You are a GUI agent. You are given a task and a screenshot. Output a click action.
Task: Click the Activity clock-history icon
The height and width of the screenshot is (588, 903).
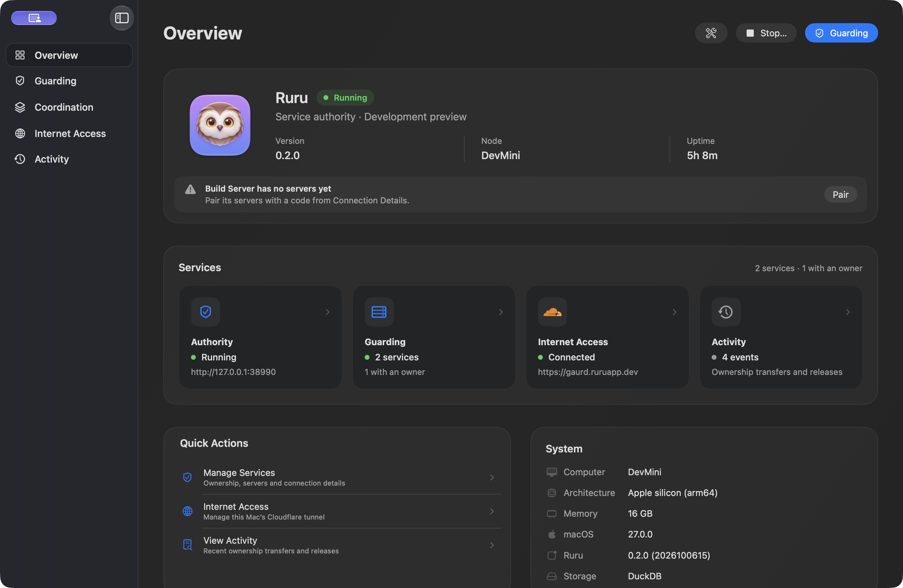point(726,312)
